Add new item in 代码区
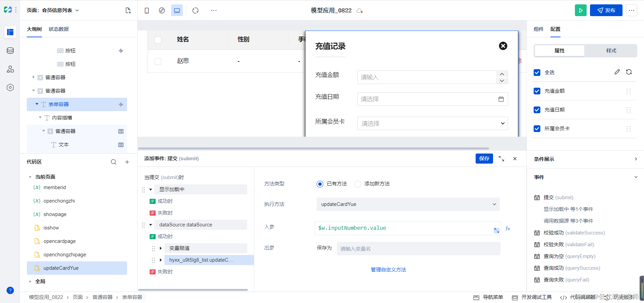The width and height of the screenshot is (644, 303). (127, 162)
